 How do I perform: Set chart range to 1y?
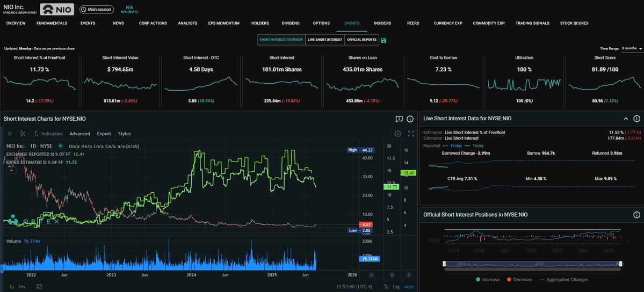(x=11, y=287)
